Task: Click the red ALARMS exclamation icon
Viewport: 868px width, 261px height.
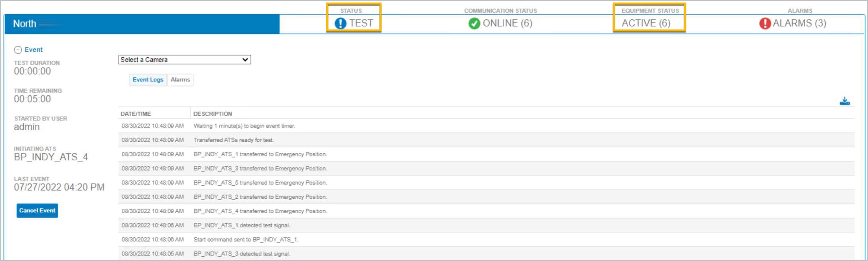Action: coord(765,23)
